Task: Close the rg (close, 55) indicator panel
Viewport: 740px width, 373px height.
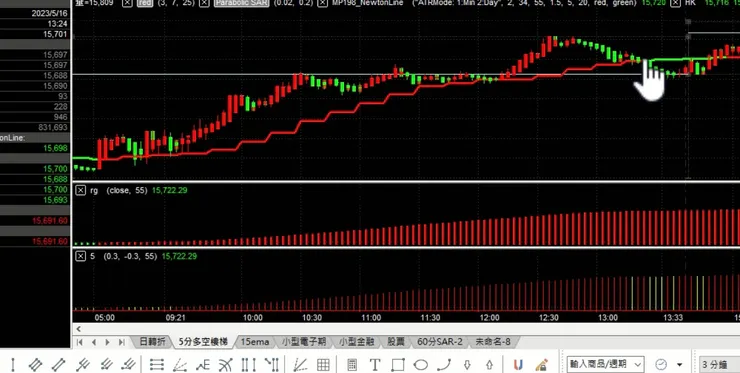Action: pyautogui.click(x=81, y=190)
